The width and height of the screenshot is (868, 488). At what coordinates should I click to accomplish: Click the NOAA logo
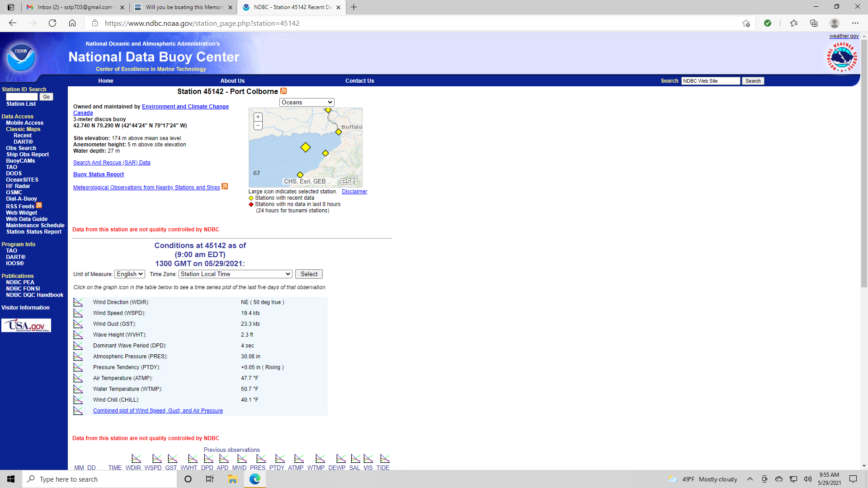point(21,57)
